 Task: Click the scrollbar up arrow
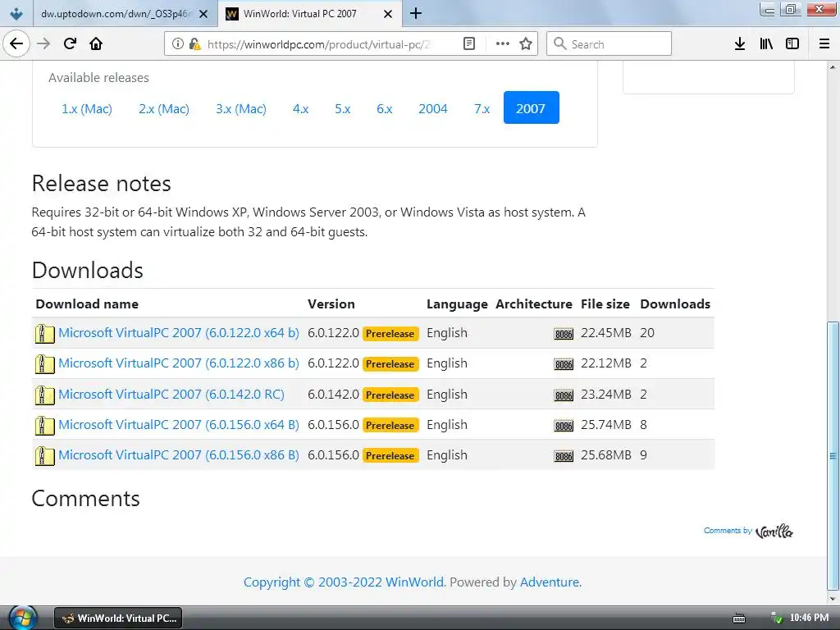[x=833, y=67]
